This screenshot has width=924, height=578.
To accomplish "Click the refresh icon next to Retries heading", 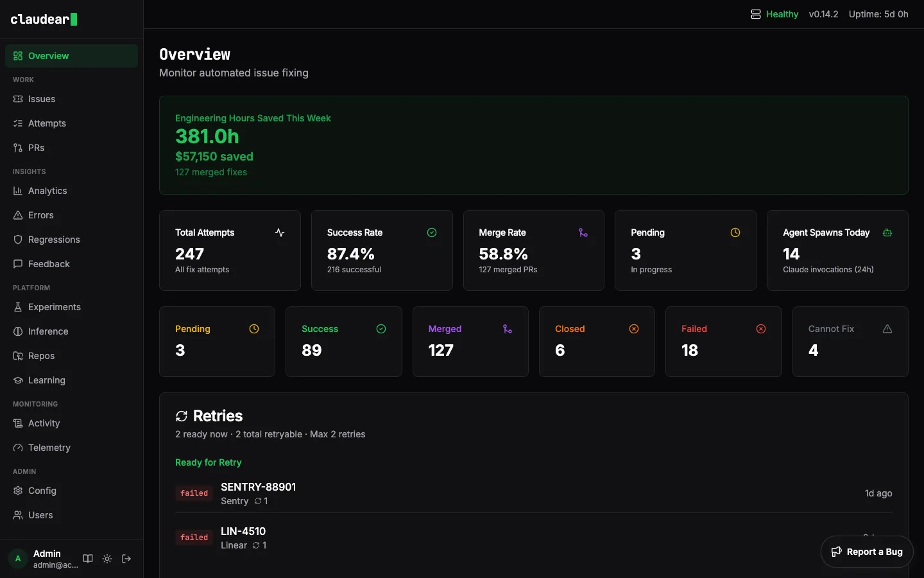I will tap(181, 416).
